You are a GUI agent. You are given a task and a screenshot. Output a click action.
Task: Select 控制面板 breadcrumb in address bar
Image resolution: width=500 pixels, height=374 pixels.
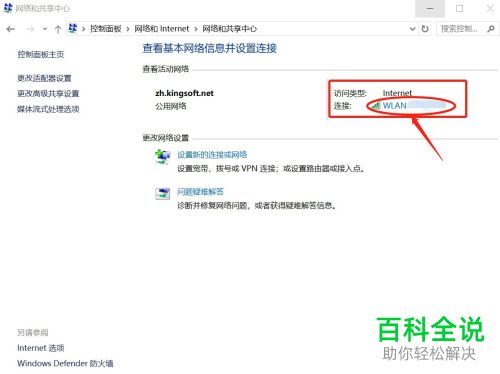pos(106,29)
